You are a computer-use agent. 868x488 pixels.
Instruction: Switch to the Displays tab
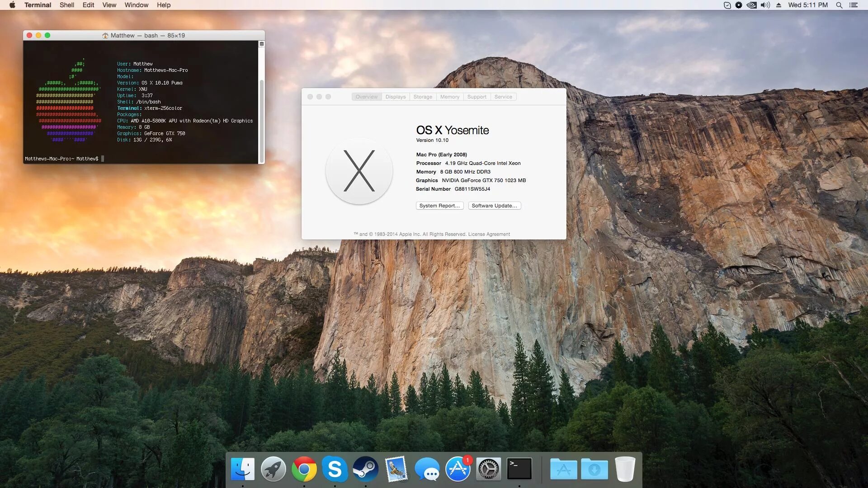(396, 97)
